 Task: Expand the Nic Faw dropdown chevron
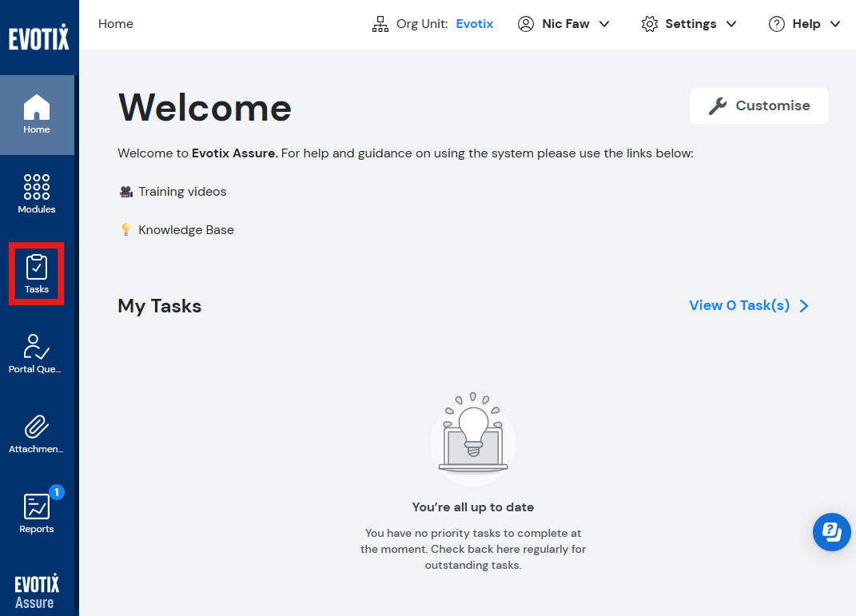(604, 24)
